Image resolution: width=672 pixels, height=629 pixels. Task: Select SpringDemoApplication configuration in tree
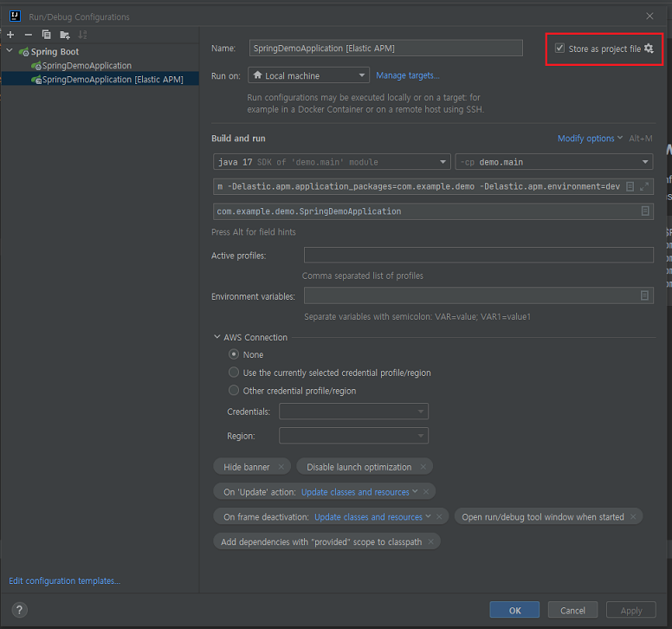pos(87,66)
